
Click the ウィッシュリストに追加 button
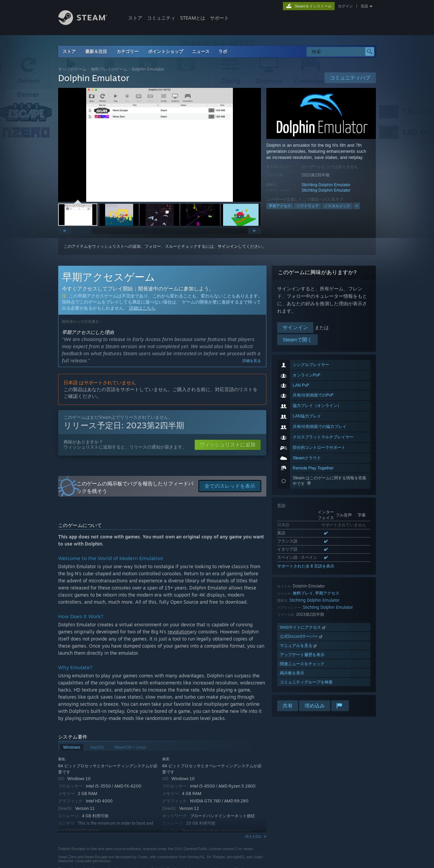(227, 445)
